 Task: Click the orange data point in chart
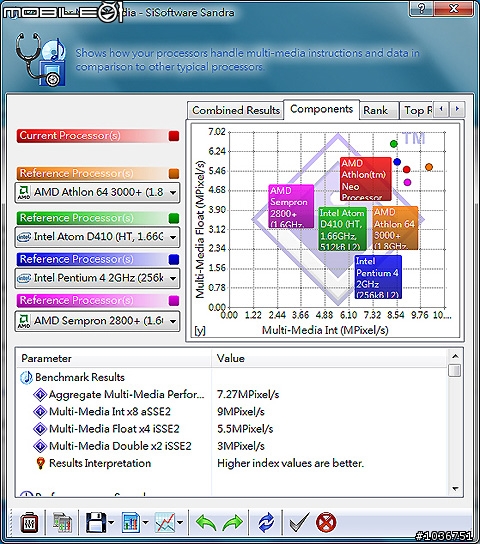[x=429, y=167]
